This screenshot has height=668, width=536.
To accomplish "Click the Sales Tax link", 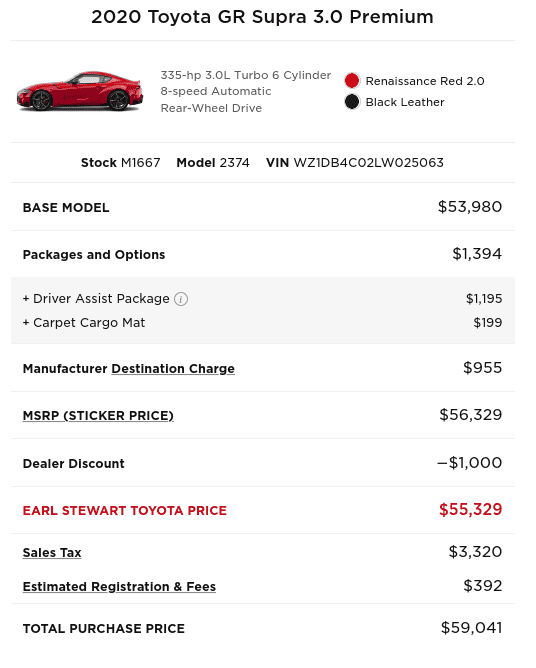I will tap(52, 553).
